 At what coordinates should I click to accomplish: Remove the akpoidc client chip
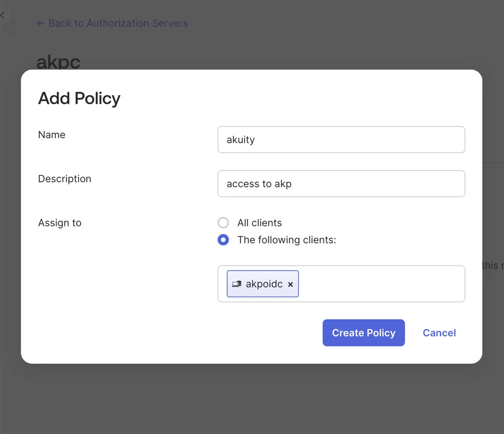tap(290, 284)
